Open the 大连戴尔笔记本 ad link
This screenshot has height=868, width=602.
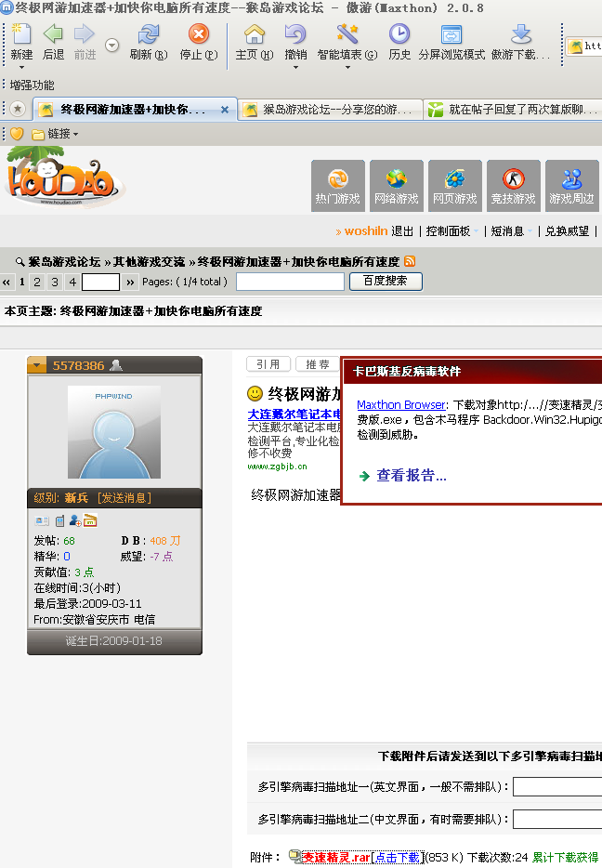(x=294, y=414)
